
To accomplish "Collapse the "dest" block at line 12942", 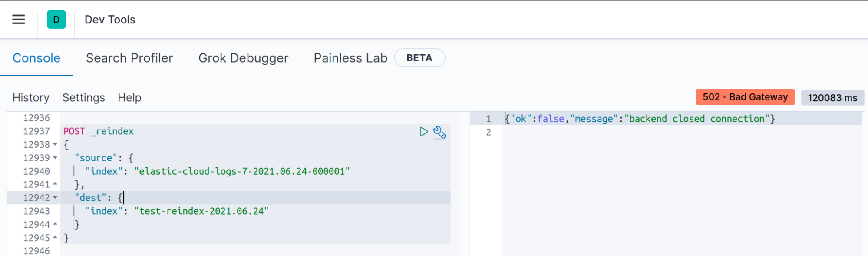I will 55,198.
